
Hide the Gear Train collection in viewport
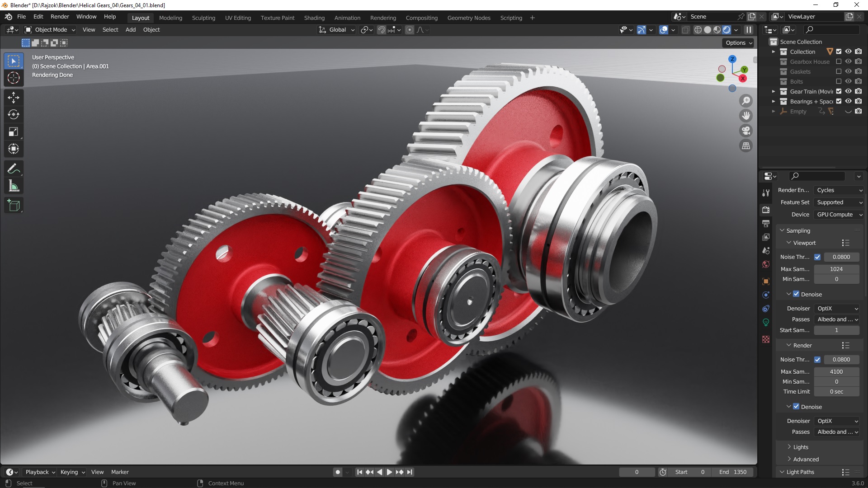[x=848, y=91]
